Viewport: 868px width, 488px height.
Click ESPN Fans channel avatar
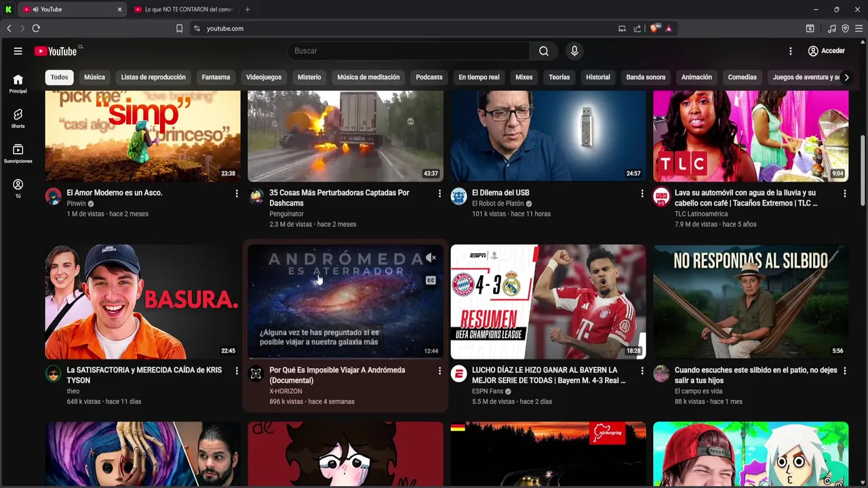pyautogui.click(x=459, y=374)
